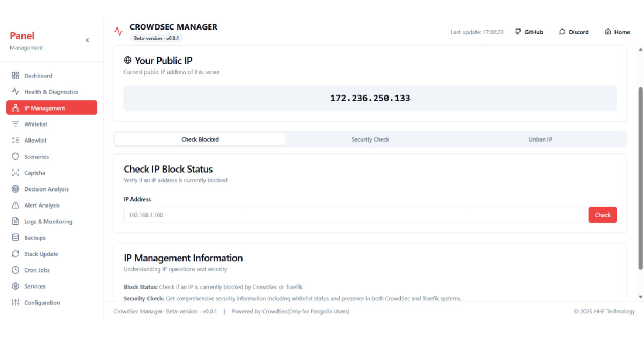Switch to the Unban IP tab
The image size is (644, 338).
tap(540, 139)
